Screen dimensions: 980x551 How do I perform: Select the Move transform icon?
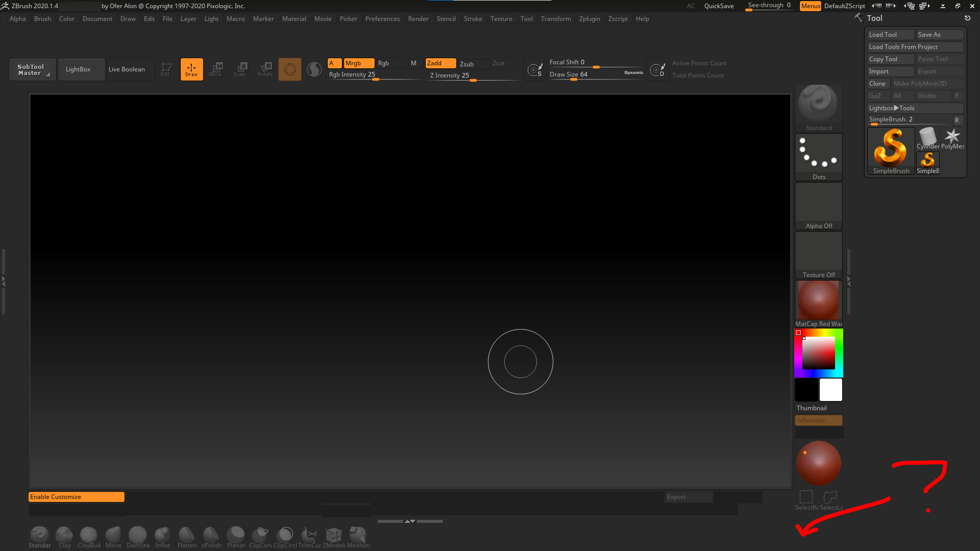(x=216, y=69)
